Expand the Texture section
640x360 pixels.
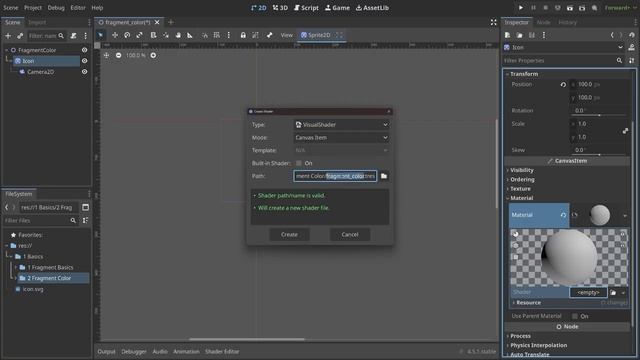520,189
